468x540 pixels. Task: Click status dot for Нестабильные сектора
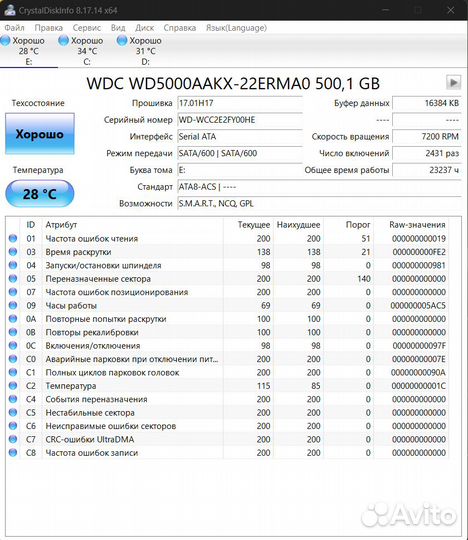13,412
